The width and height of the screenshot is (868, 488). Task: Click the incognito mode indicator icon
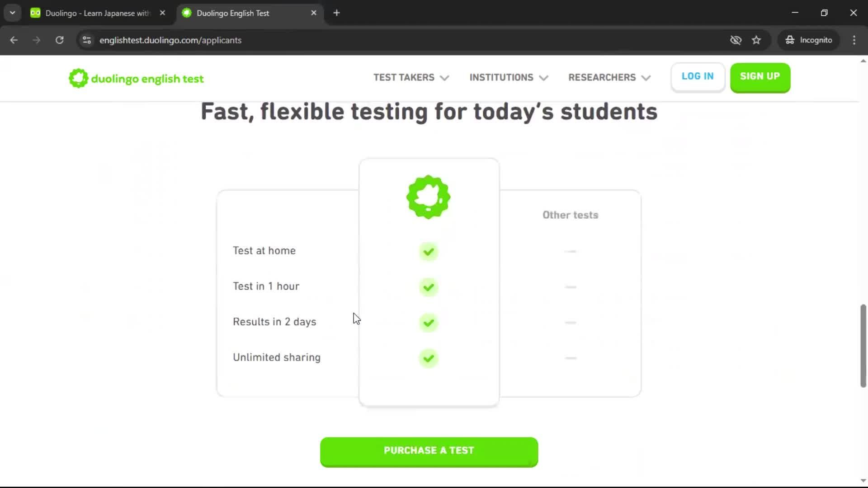pos(790,40)
